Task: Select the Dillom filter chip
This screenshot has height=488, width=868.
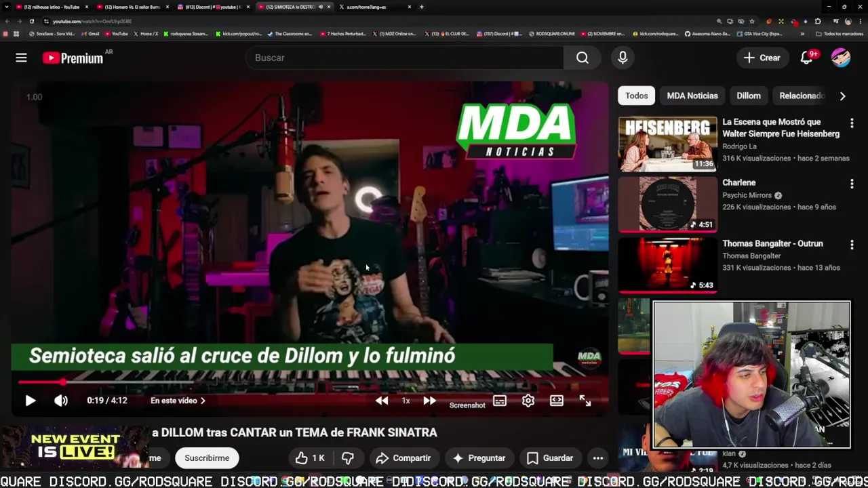Action: point(749,96)
